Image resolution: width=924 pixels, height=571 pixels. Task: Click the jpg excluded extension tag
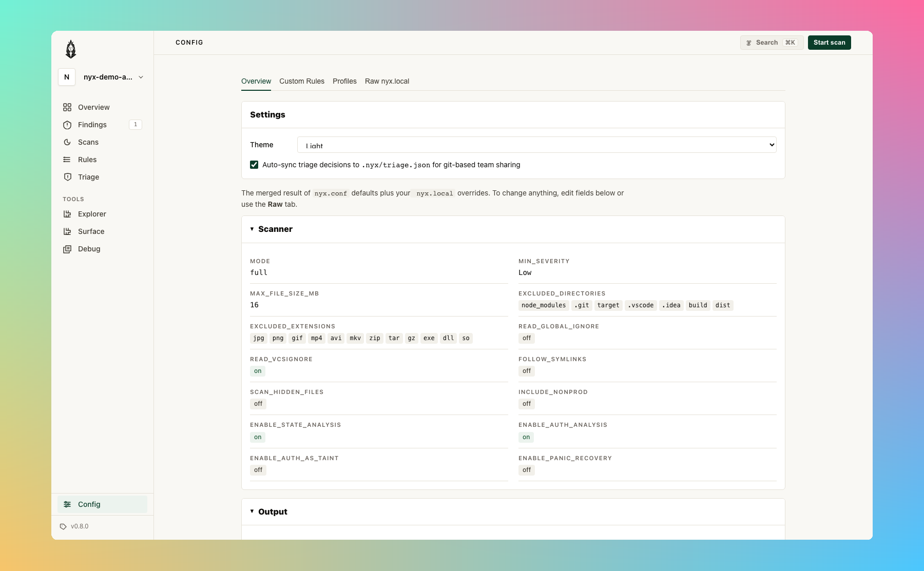[259, 338]
